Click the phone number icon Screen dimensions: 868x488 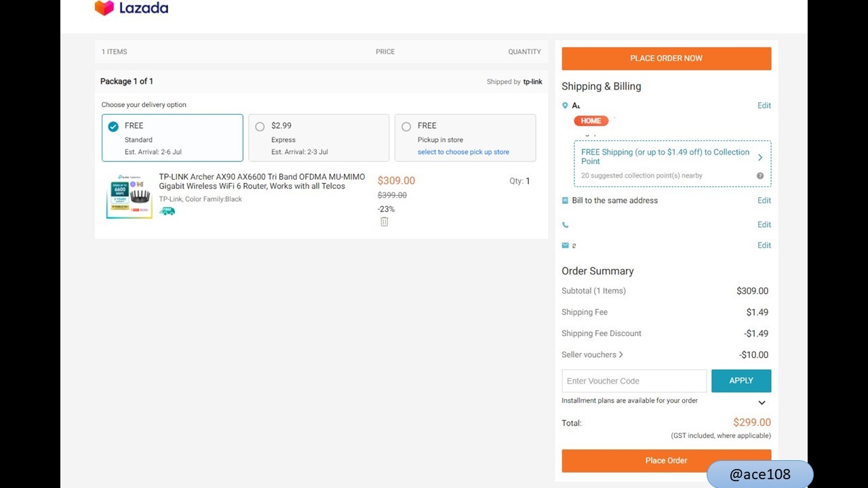[x=565, y=225]
